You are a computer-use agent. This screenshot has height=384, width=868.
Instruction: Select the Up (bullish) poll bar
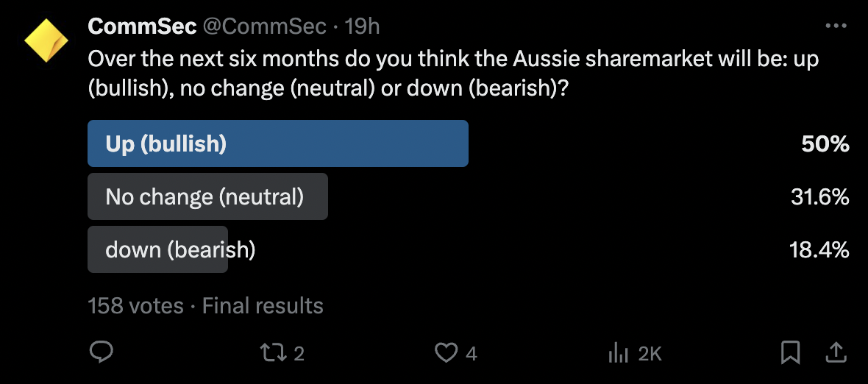tap(277, 143)
